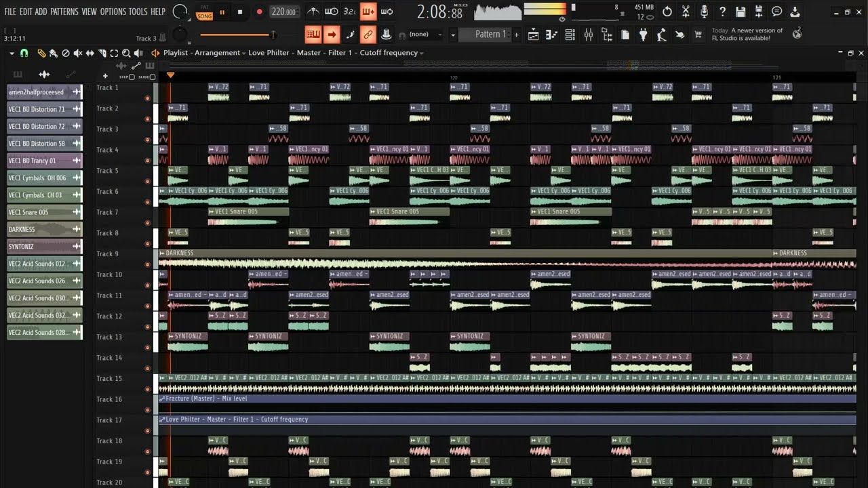Open the plugin picker plug icon

(644, 35)
